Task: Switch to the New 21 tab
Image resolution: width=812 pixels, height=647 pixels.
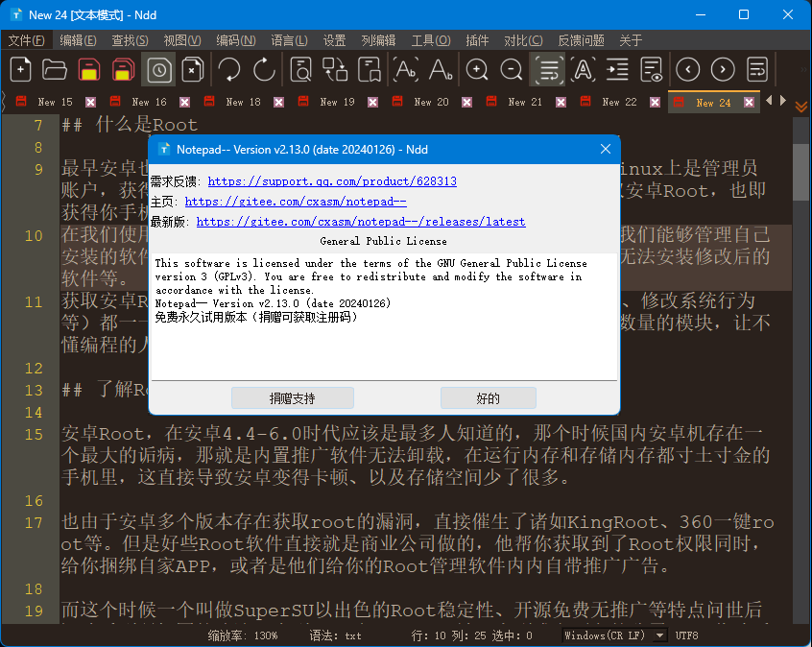Action: (525, 102)
